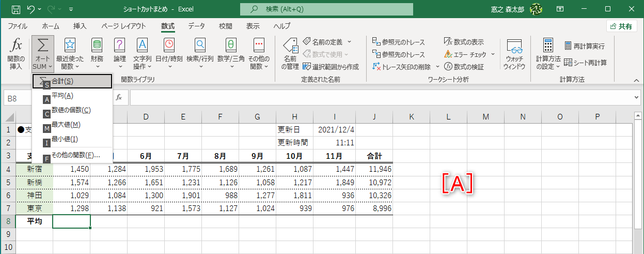644x254 pixels.
Task: Switch to the 表示 tab
Action: tap(253, 26)
